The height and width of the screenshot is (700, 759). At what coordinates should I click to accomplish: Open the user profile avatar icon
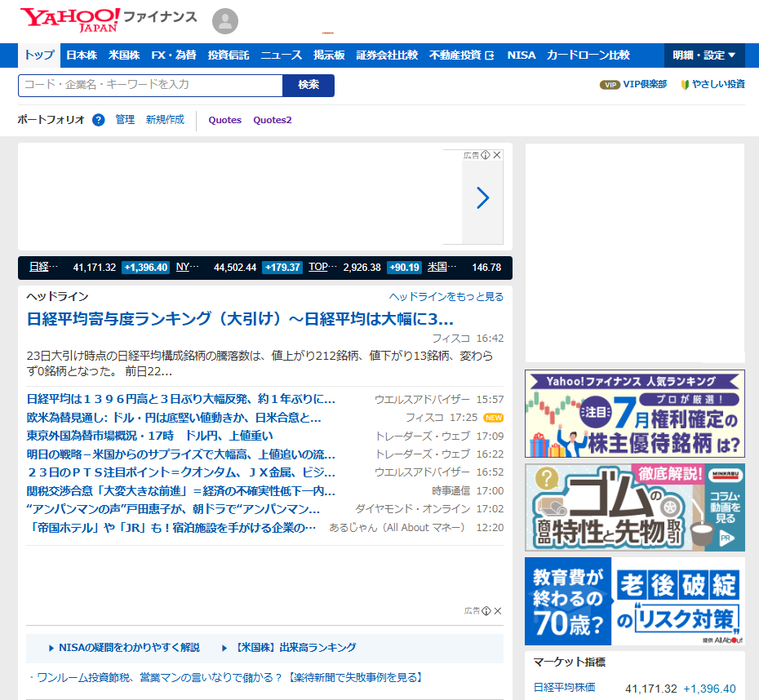225,21
